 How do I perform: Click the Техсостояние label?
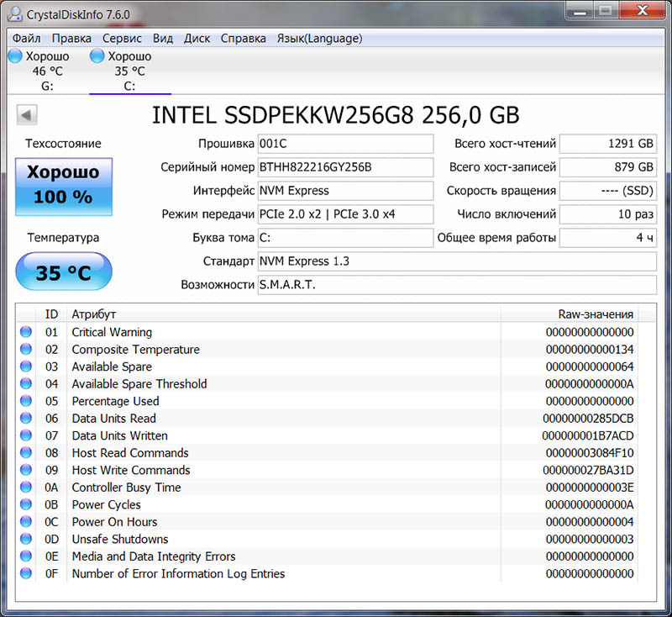pos(63,143)
